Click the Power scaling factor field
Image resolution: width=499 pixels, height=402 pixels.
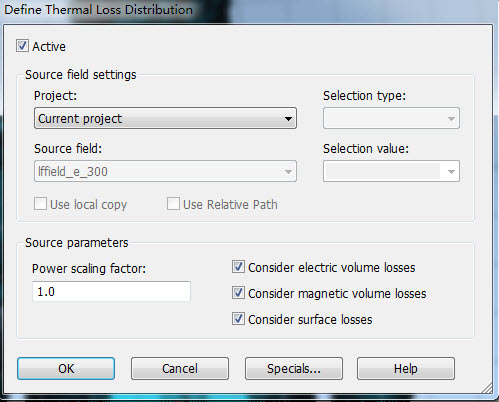[x=111, y=292]
